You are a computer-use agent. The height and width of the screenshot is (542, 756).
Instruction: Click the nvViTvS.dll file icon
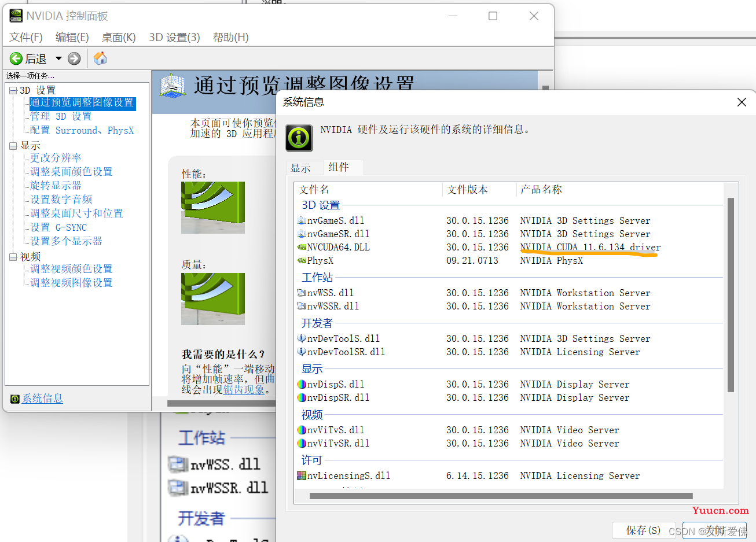pyautogui.click(x=301, y=430)
